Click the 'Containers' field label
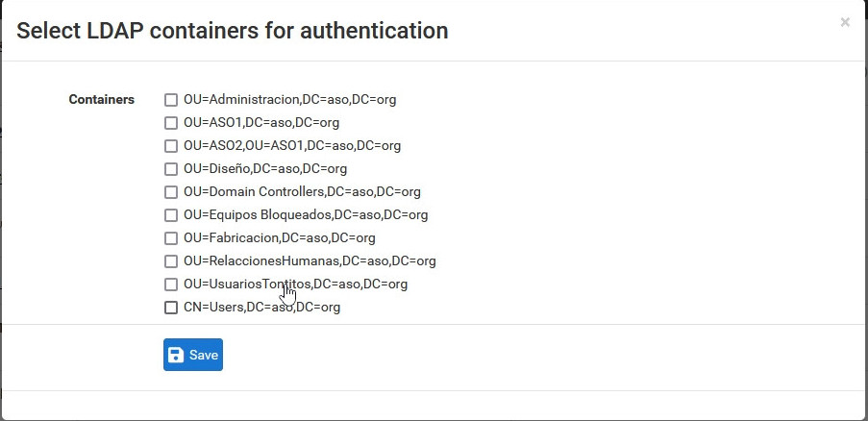The width and height of the screenshot is (868, 421). tap(102, 99)
